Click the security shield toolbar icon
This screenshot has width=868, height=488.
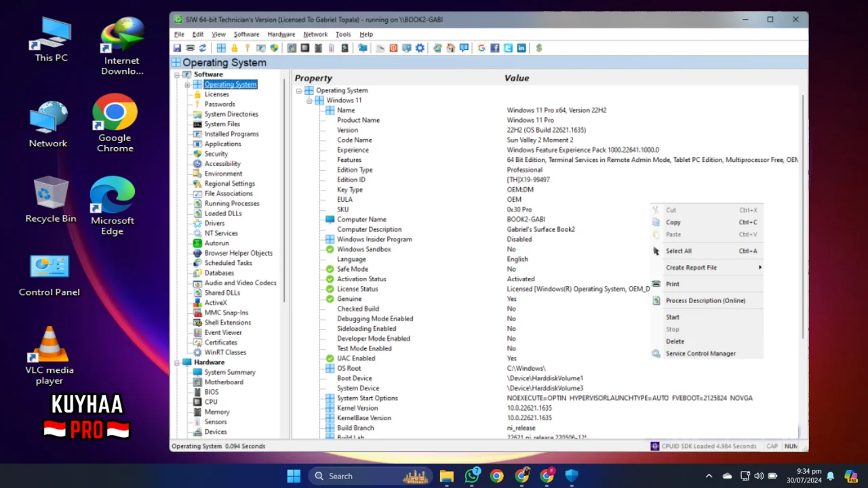(x=275, y=48)
